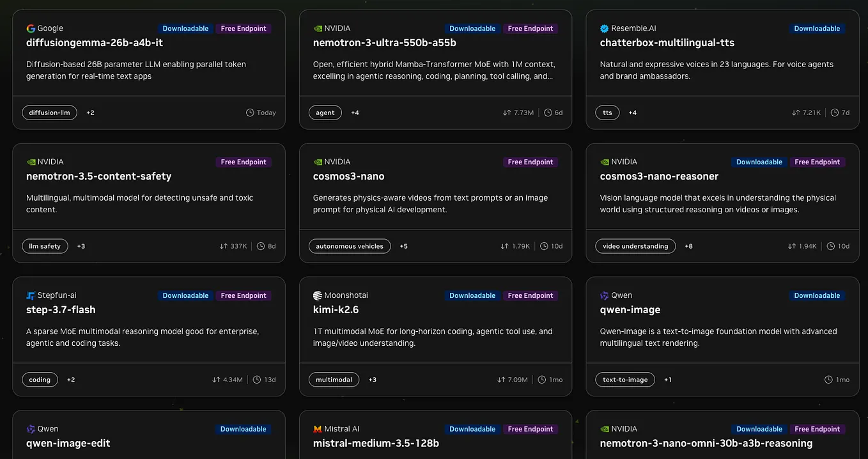Open kimi-k2.6 model page

tap(336, 310)
